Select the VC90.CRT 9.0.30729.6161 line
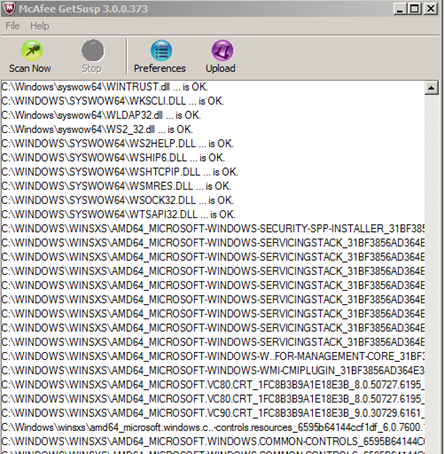This screenshot has width=445, height=454. coord(213,413)
